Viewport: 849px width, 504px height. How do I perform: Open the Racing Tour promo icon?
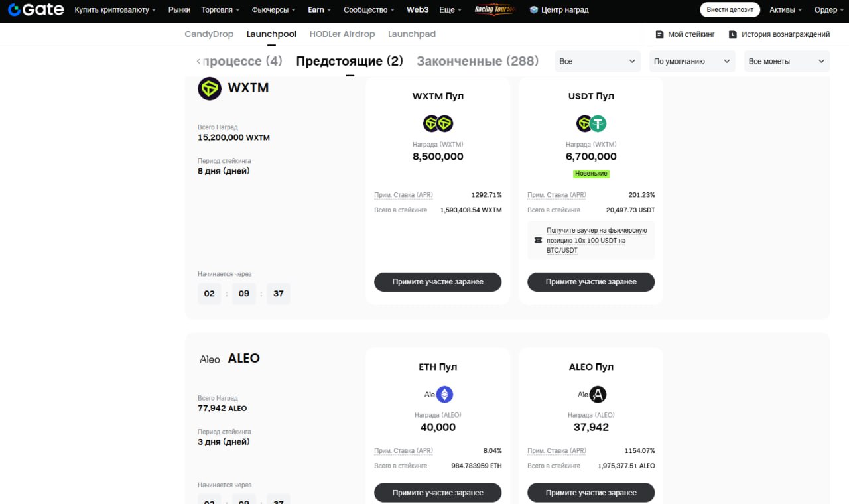pyautogui.click(x=495, y=10)
